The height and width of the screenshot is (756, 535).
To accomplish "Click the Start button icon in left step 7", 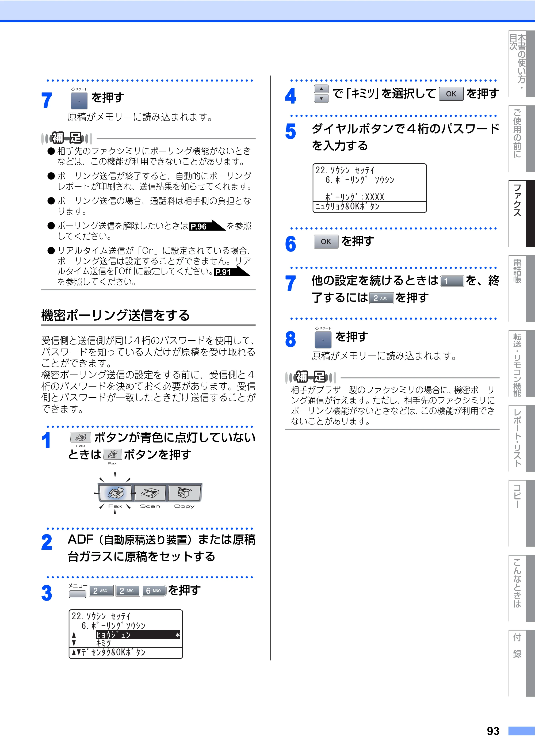I will 79,101.
